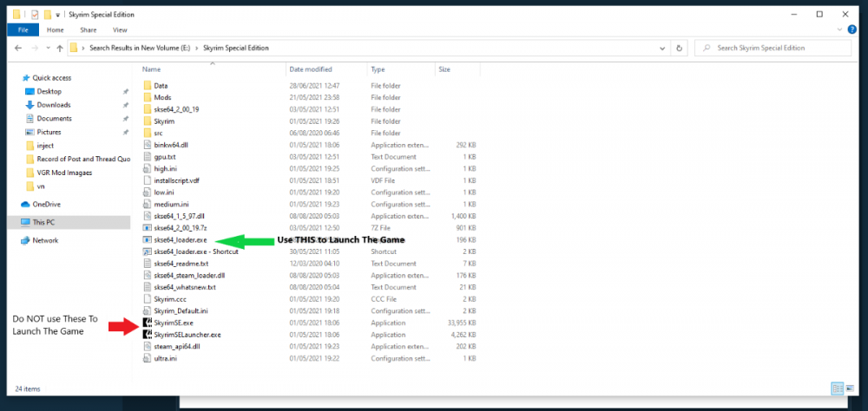Select the skse64_whatsnew.txt file name

185,288
